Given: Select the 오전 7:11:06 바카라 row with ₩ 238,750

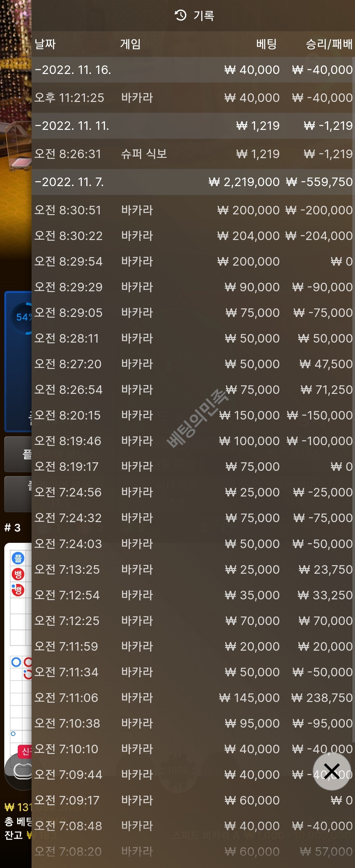Looking at the screenshot, I should [x=193, y=697].
